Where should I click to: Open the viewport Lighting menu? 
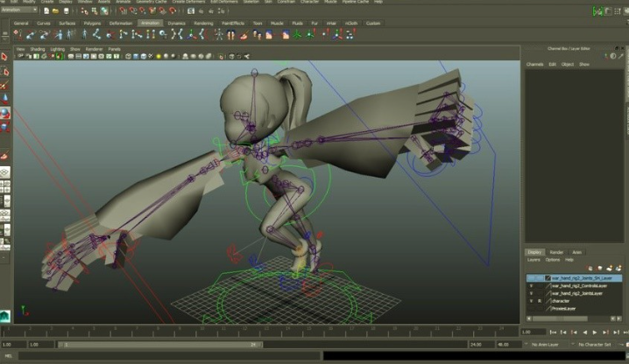[57, 49]
